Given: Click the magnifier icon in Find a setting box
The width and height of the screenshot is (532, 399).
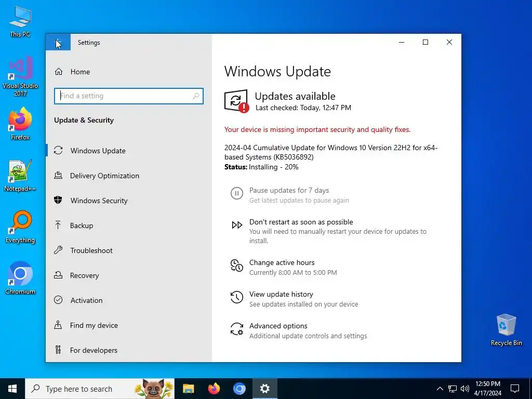Looking at the screenshot, I should point(196,96).
